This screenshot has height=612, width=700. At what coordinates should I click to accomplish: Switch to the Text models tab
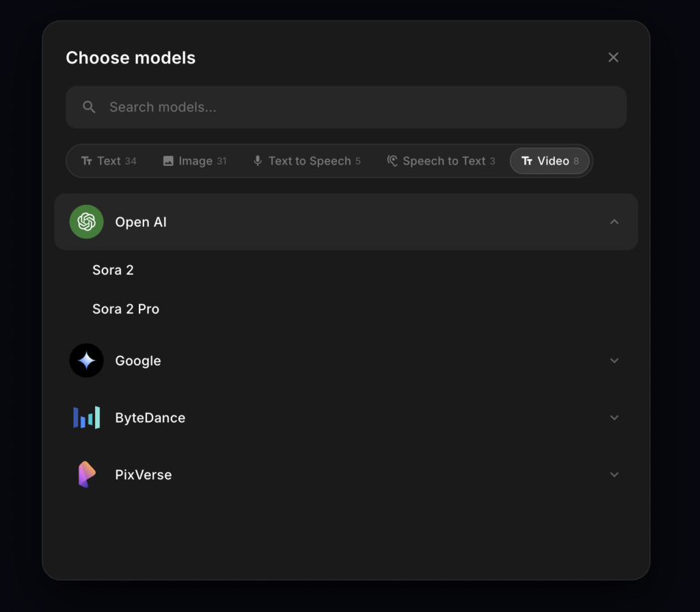tap(109, 161)
